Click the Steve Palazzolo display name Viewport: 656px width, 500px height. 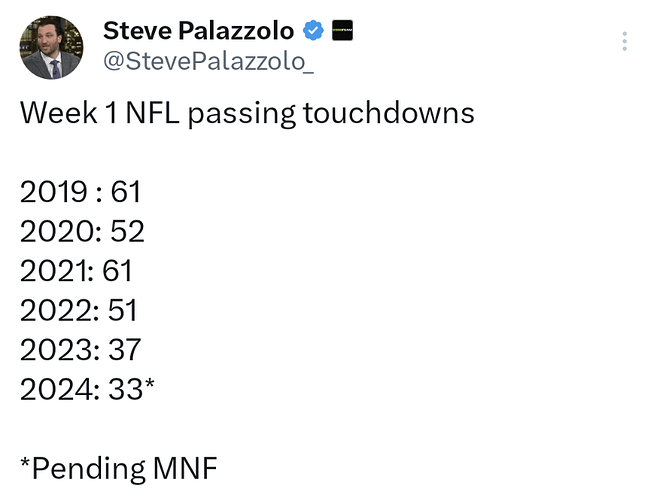coord(198,31)
